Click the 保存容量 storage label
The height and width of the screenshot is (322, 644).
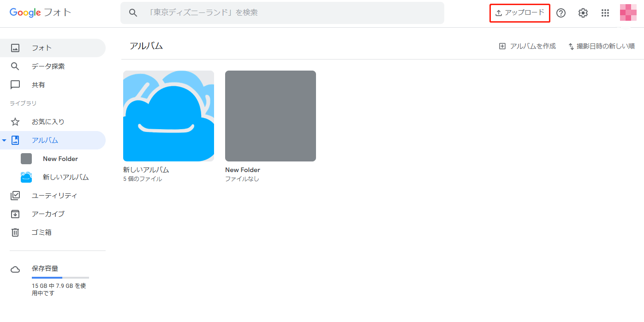[x=45, y=268]
